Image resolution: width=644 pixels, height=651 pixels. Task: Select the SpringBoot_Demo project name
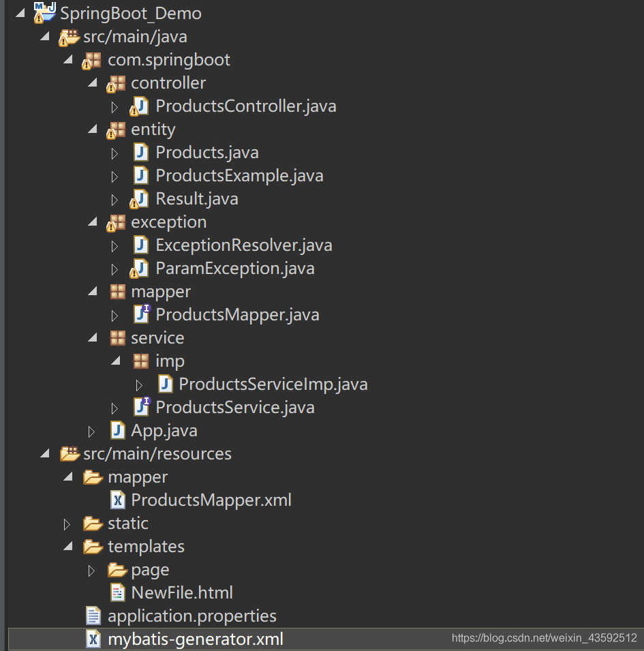click(131, 14)
